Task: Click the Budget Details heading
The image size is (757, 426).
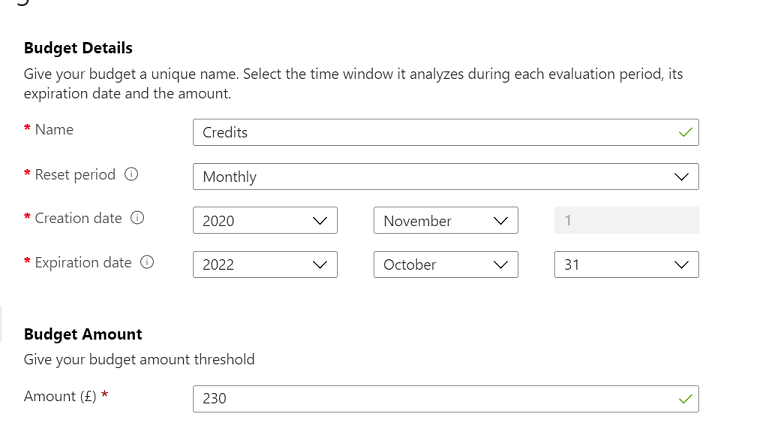Action: [78, 48]
